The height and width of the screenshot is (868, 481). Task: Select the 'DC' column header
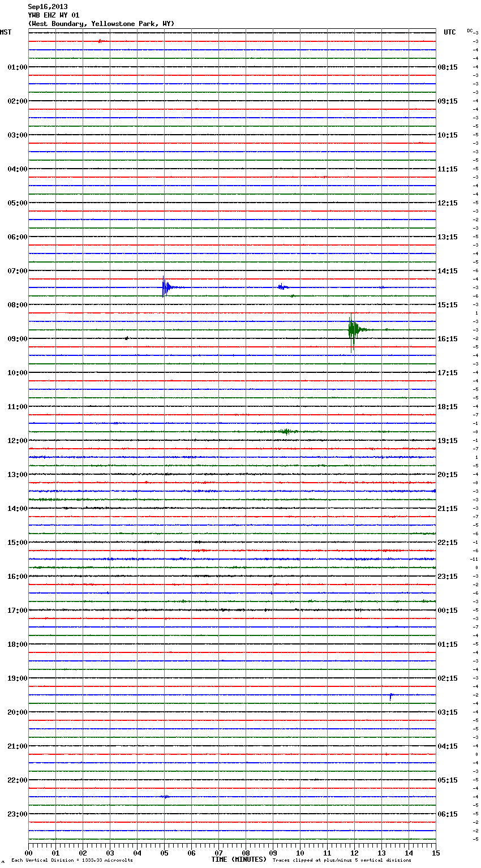click(470, 31)
